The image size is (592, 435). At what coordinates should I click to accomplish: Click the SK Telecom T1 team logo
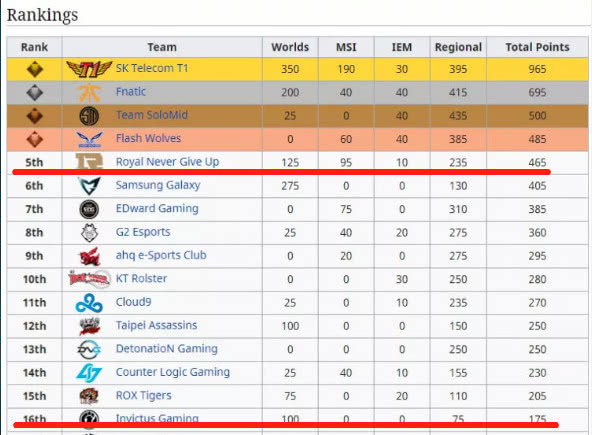(89, 69)
